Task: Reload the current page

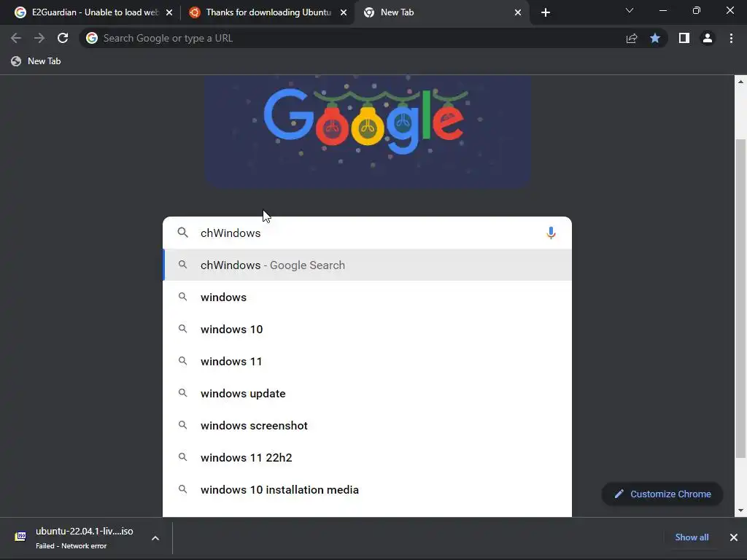Action: pyautogui.click(x=63, y=38)
